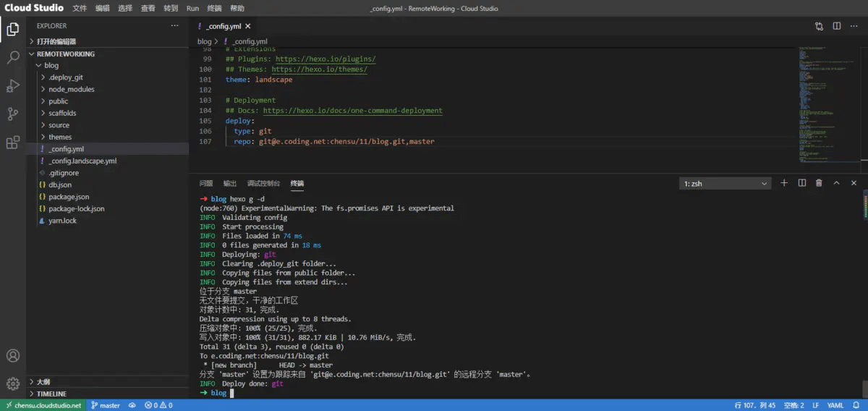Expand the outline section

(x=108, y=381)
